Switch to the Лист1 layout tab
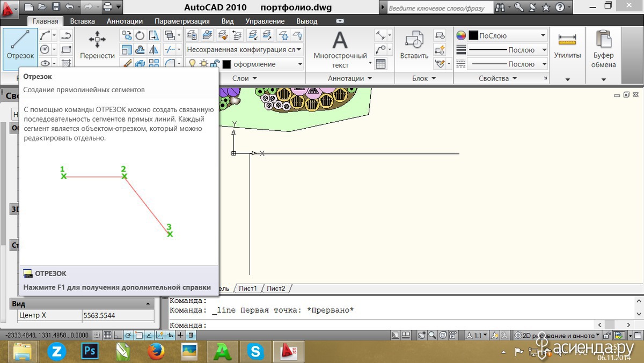Screen dimensions: 644x363 tap(248, 288)
